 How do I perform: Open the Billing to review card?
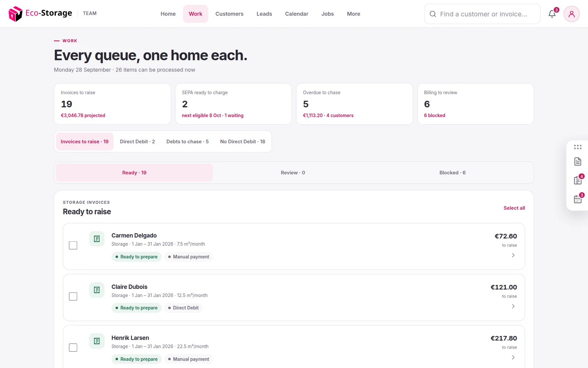[x=476, y=104]
